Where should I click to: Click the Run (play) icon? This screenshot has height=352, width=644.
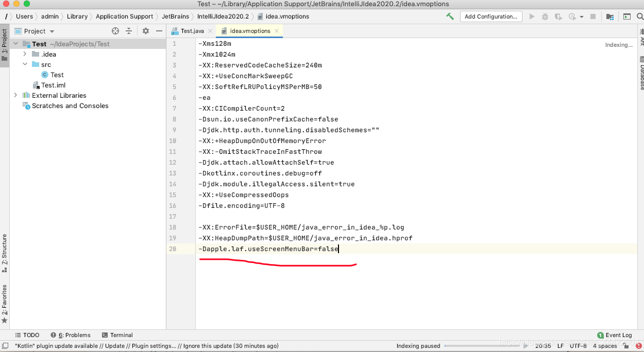[532, 16]
